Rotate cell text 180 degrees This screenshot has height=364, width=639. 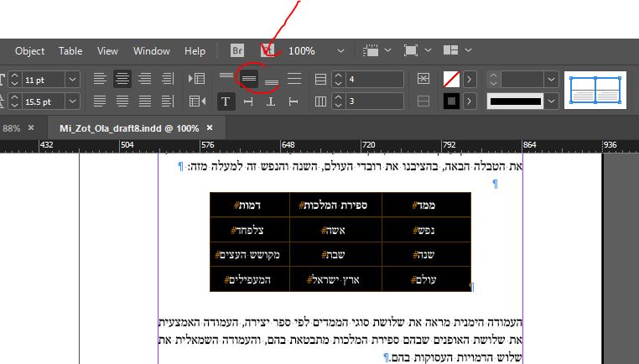(x=271, y=101)
